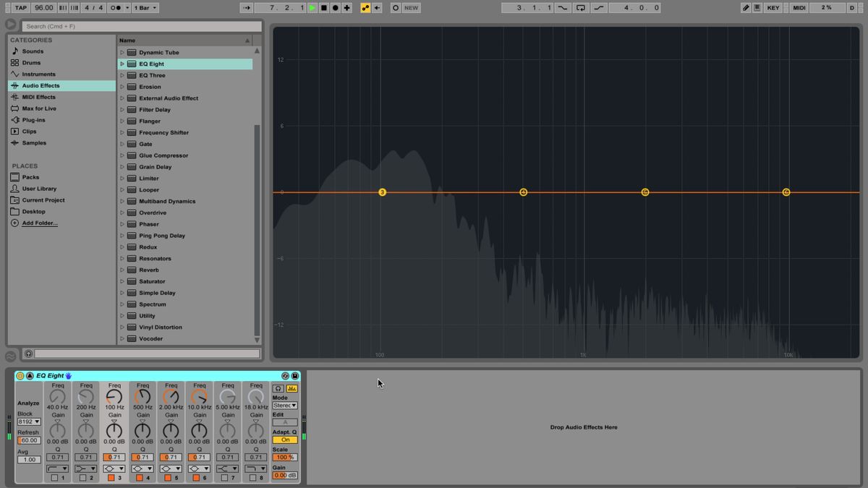
Task: Open band 1 filter type dropdown
Action: pyautogui.click(x=58, y=468)
